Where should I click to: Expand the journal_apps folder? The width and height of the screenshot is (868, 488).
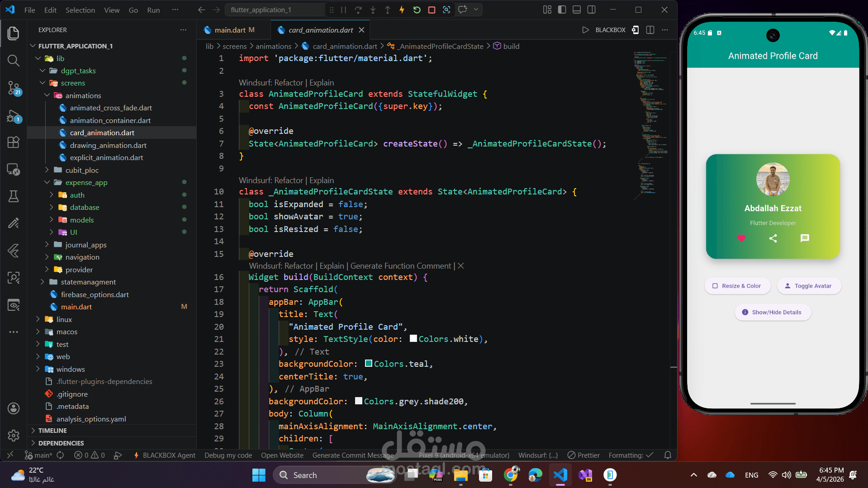[47, 245]
